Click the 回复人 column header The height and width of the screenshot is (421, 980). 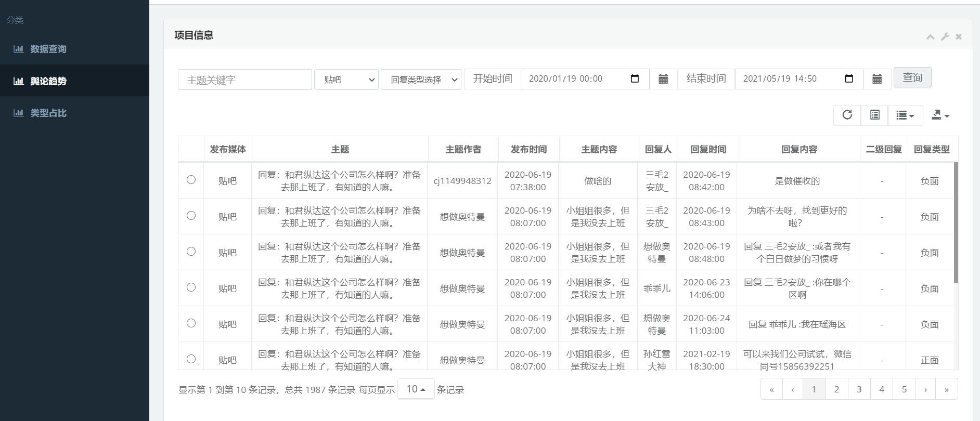click(x=659, y=149)
